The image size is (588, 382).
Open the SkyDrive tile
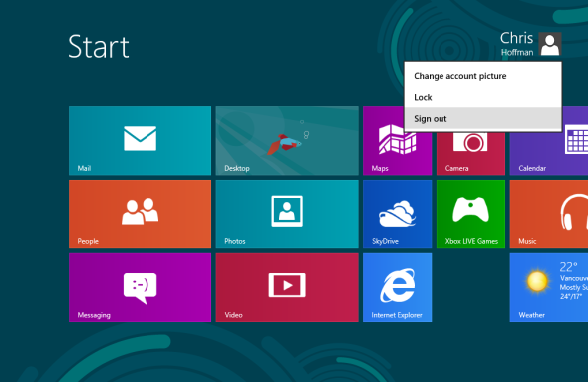click(397, 213)
